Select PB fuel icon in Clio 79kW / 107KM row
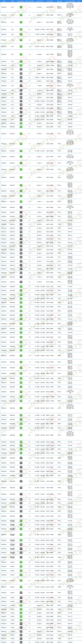Viewport: 82px width, 644px height. pyautogui.click(x=21, y=54)
